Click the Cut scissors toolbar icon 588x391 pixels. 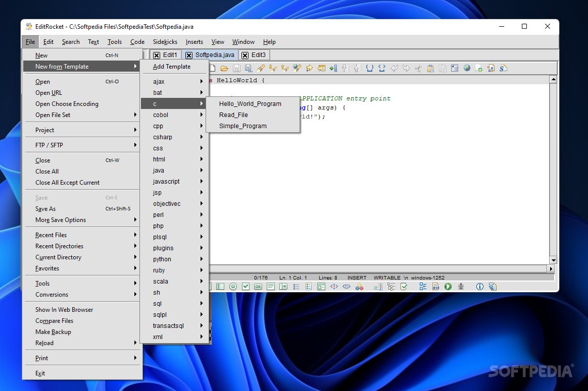point(418,68)
